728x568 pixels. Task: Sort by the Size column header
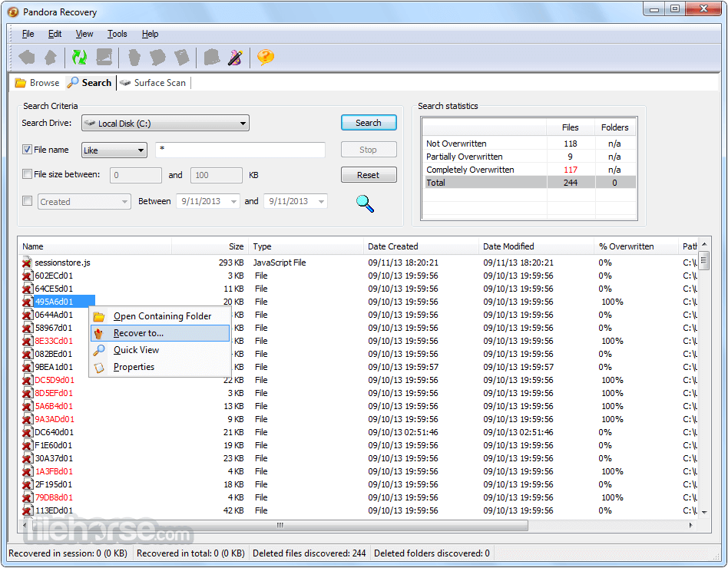click(x=210, y=246)
